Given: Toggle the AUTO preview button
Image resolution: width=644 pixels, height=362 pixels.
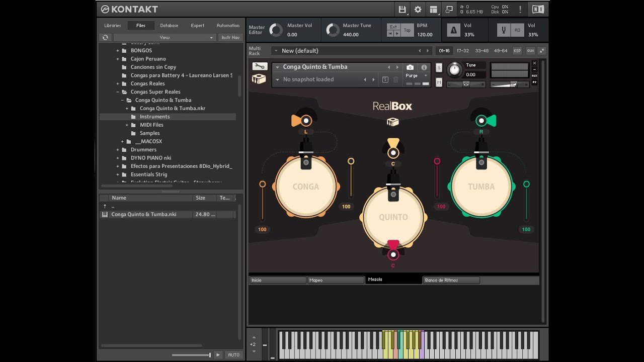Looking at the screenshot, I should [233, 355].
